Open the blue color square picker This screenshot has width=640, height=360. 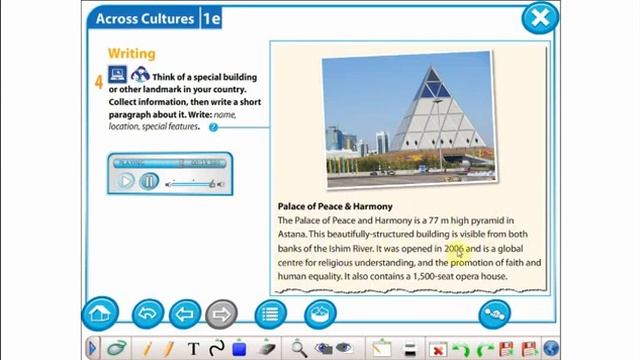[239, 349]
